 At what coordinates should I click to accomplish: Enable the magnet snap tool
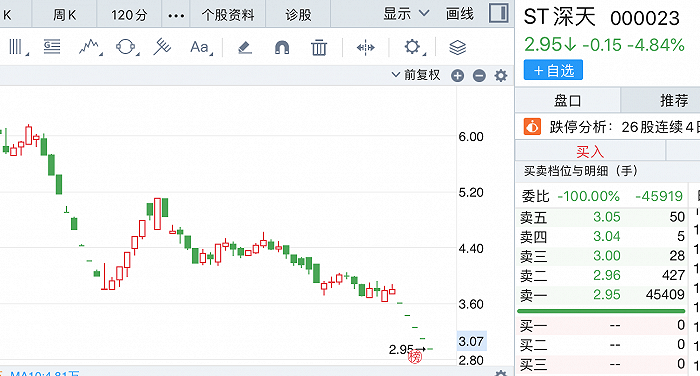pos(282,47)
